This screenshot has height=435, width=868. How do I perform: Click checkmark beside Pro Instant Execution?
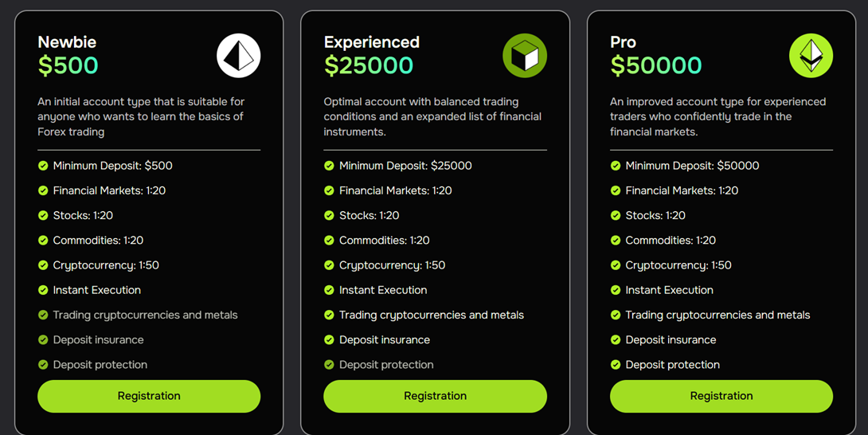click(x=616, y=290)
